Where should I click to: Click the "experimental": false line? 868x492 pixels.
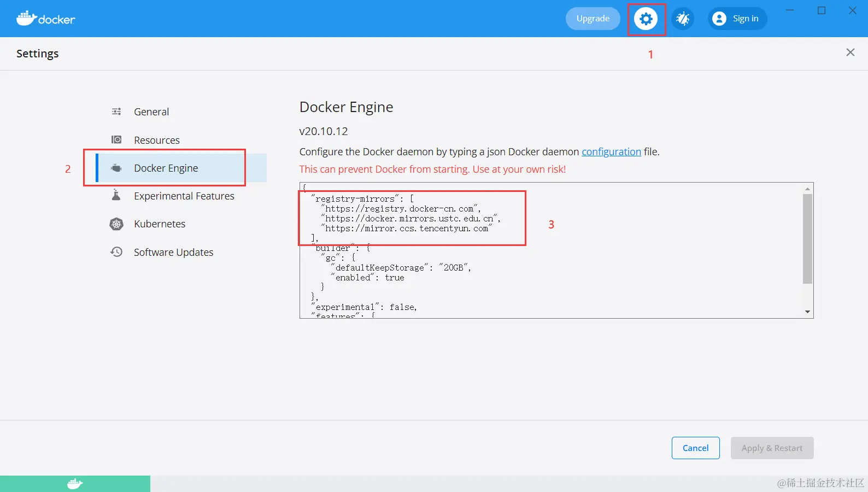[x=364, y=307]
